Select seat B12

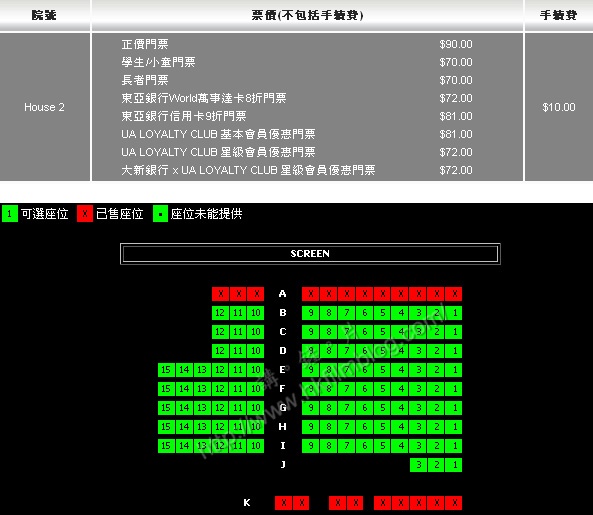click(220, 313)
